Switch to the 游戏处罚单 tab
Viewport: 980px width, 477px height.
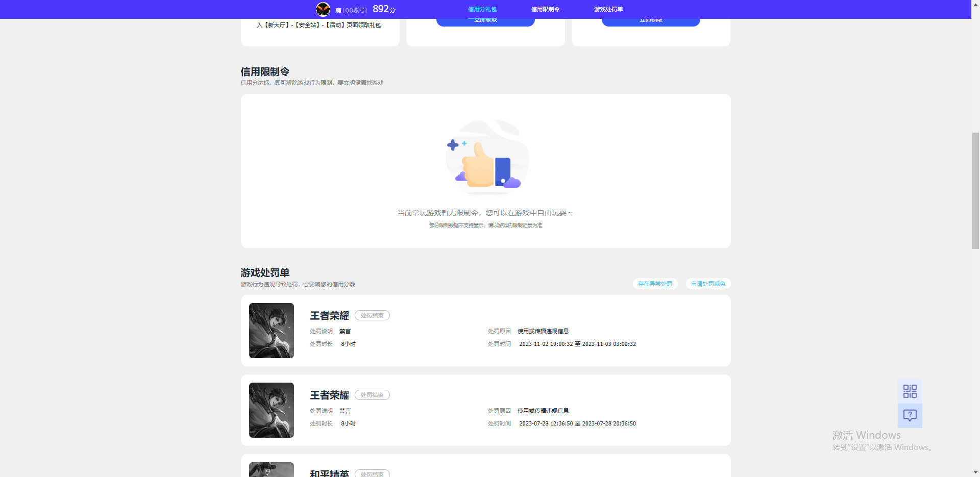[x=608, y=9]
